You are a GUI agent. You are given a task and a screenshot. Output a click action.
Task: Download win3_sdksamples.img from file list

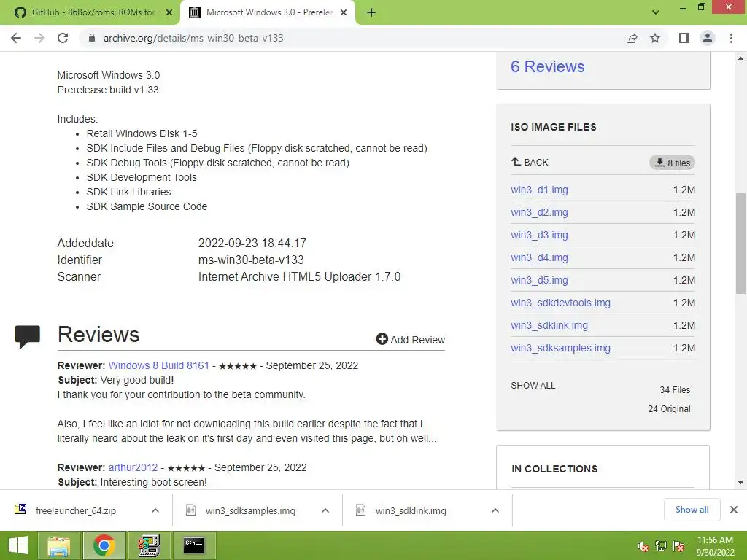pyautogui.click(x=561, y=348)
